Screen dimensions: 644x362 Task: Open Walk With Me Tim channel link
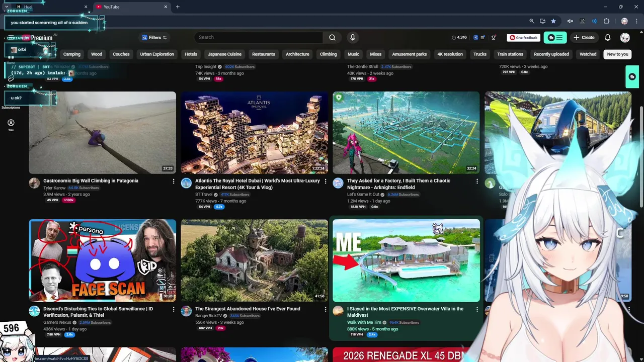click(365, 322)
